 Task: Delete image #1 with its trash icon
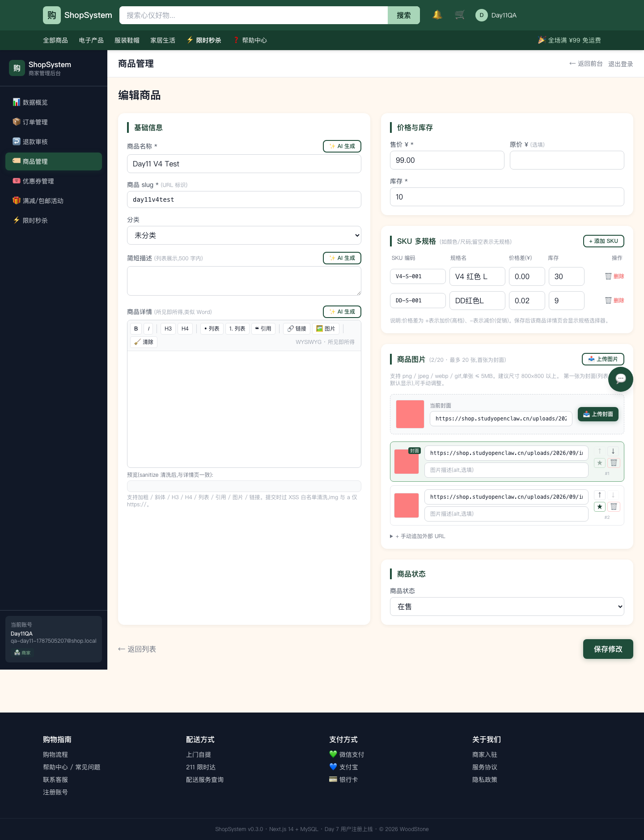point(614,463)
